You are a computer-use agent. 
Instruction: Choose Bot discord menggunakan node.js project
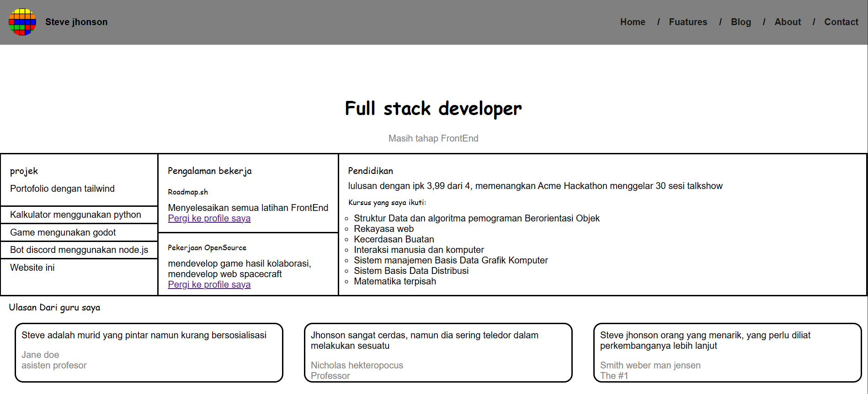[x=79, y=250]
